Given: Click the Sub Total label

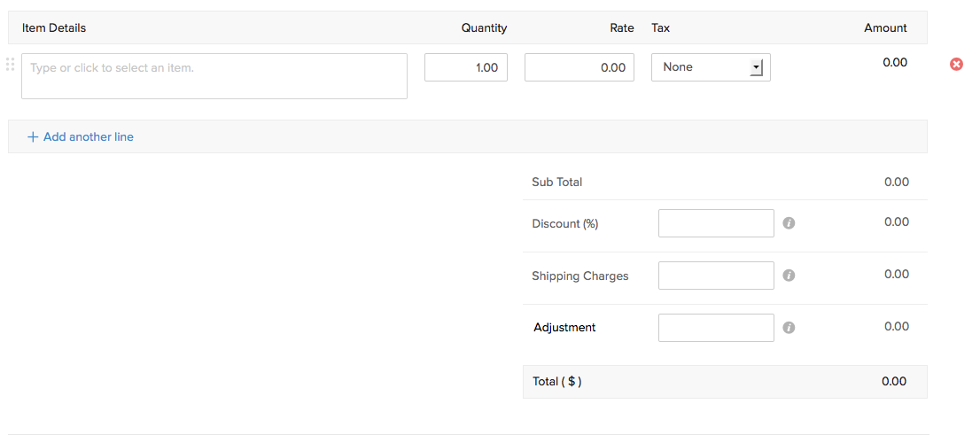Looking at the screenshot, I should [x=556, y=183].
